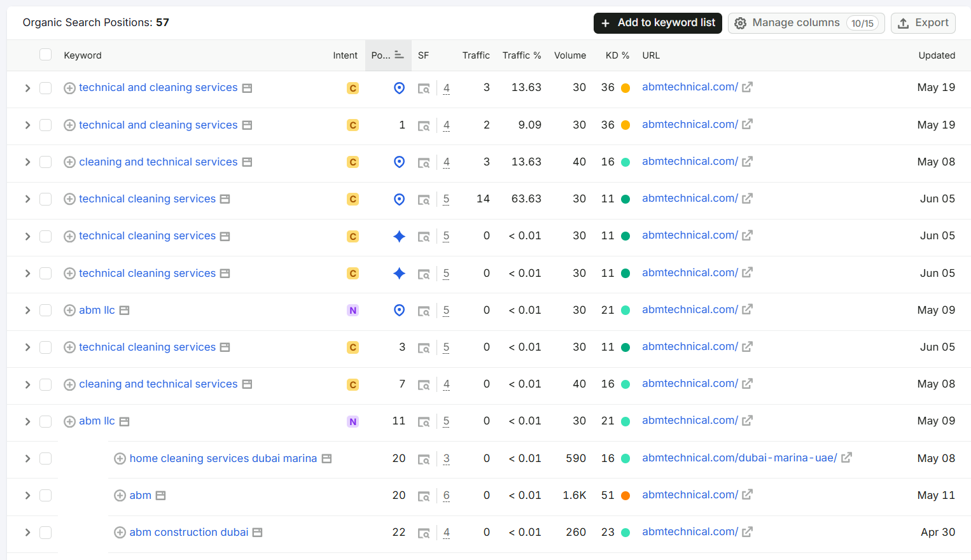Click the Traffic column header
The image size is (971, 560).
pos(476,55)
